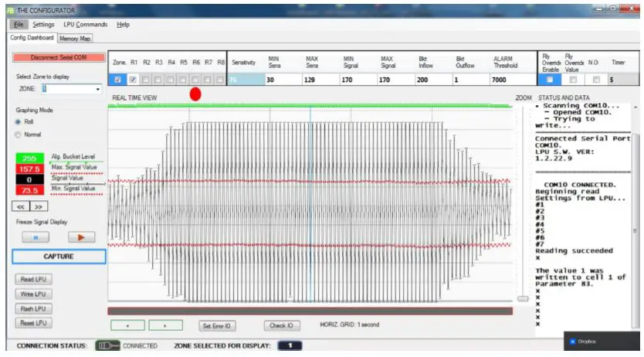Click the right arrow below graph
The height and width of the screenshot is (357, 644).
click(165, 326)
